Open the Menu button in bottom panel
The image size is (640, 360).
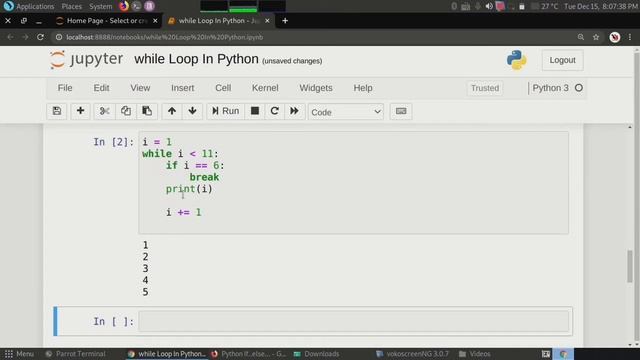click(x=19, y=354)
